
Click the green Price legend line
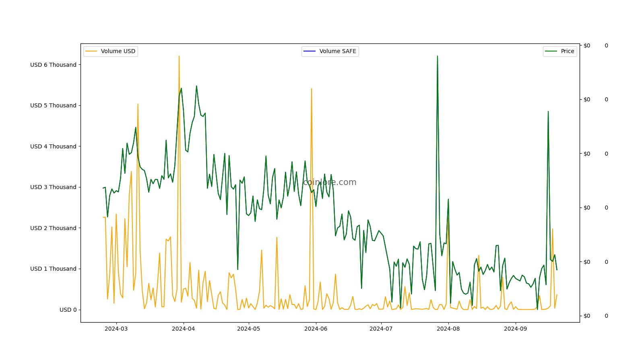(x=551, y=51)
